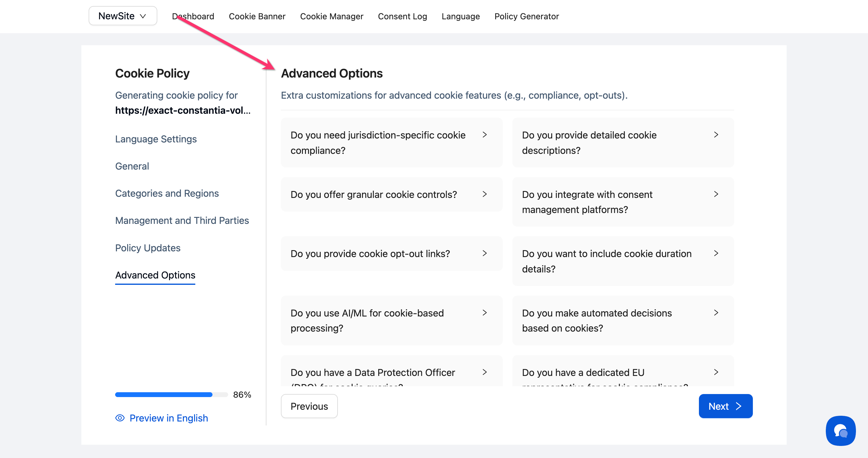
Task: Select Categories and Regions in the sidebar
Action: (167, 193)
